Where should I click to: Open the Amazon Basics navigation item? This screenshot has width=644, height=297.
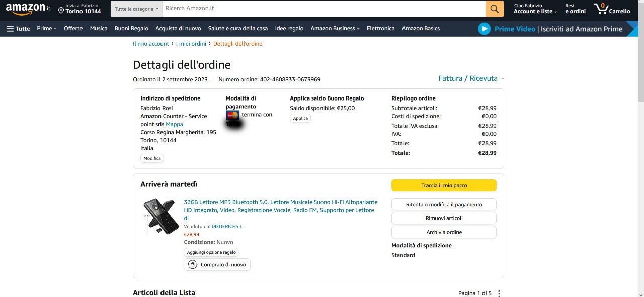pyautogui.click(x=421, y=29)
